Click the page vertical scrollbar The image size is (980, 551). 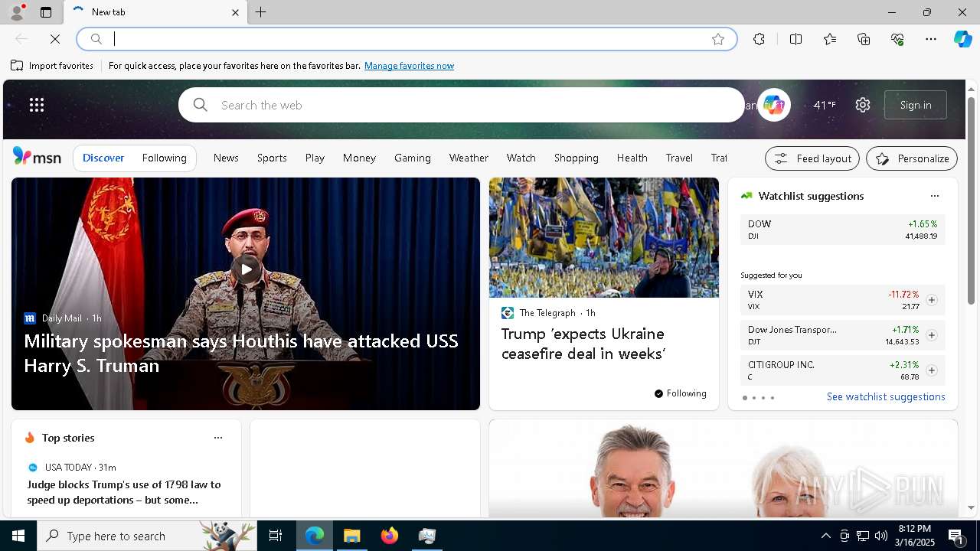point(971,201)
